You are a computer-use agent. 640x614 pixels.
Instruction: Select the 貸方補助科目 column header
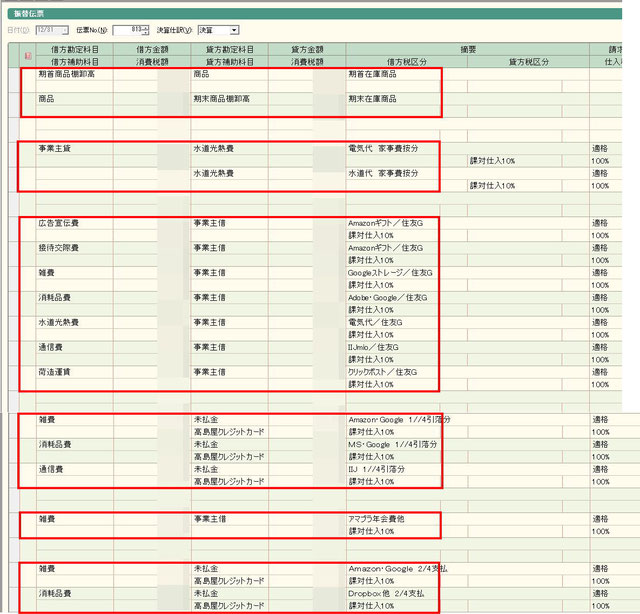coord(229,62)
